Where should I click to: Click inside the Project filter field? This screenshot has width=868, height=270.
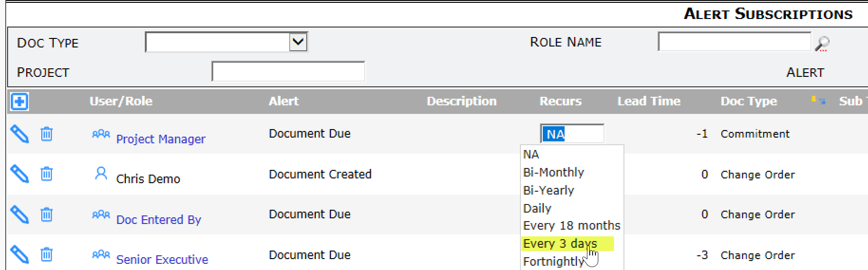pos(288,72)
